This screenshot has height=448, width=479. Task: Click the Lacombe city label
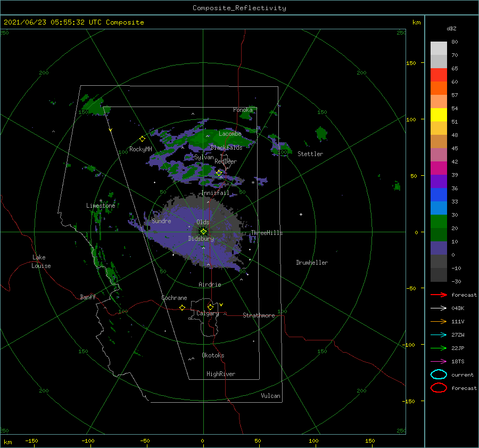230,134
